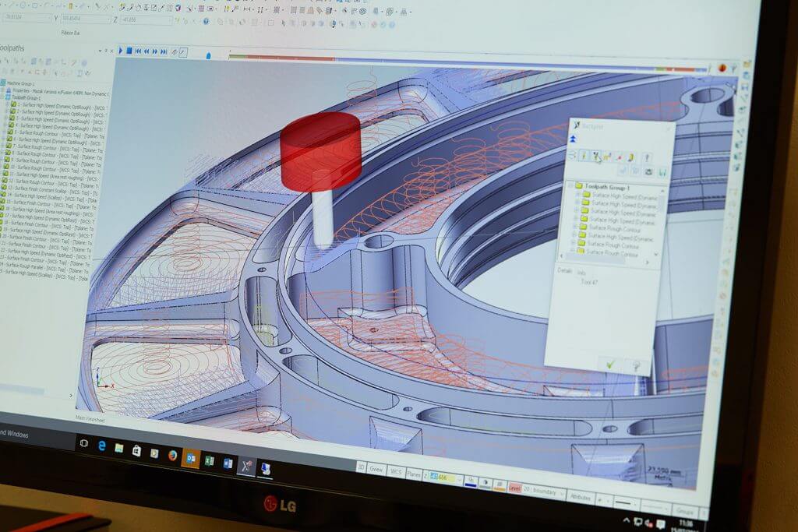Select operation 13 Surface Finish Constant Scallop
The height and width of the screenshot is (532, 798).
(x=51, y=192)
